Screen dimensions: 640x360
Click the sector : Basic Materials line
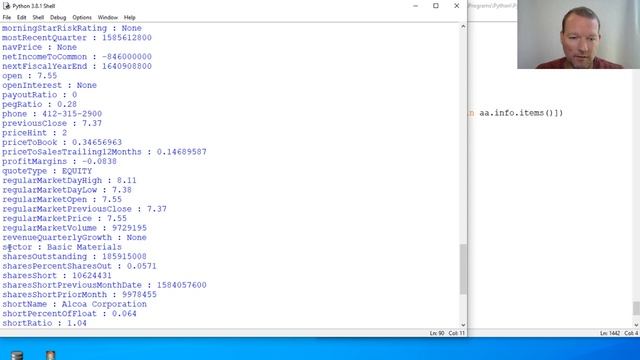[x=62, y=247]
